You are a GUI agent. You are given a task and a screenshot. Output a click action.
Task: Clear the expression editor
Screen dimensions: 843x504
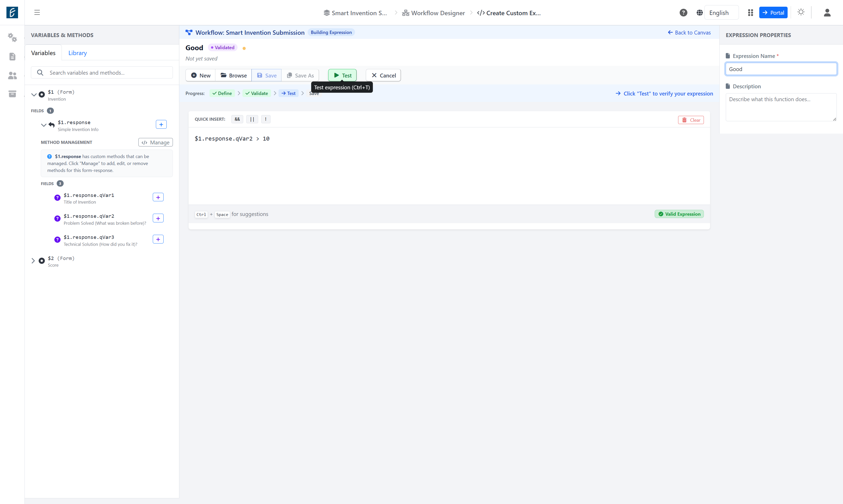[691, 120]
